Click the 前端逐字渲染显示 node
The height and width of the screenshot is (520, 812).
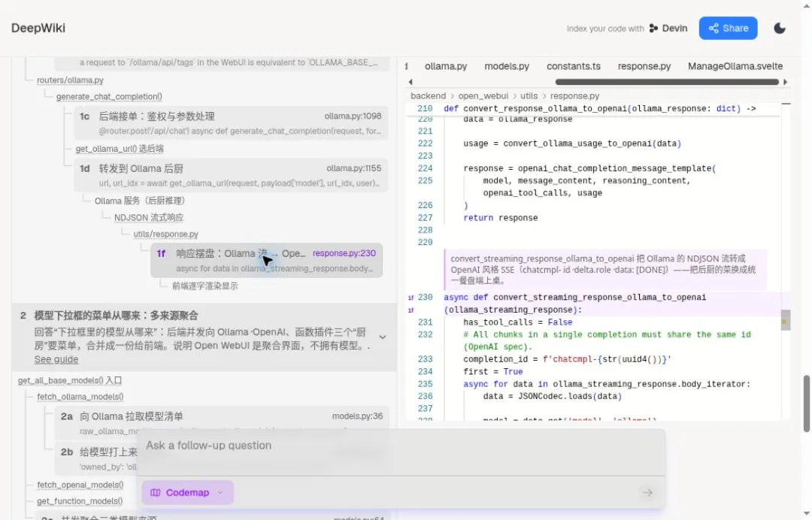205,286
